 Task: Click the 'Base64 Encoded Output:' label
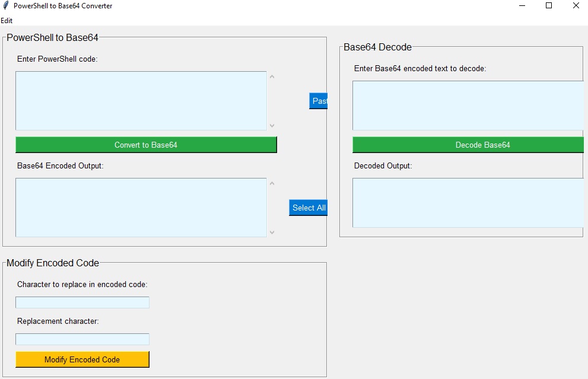tap(61, 165)
